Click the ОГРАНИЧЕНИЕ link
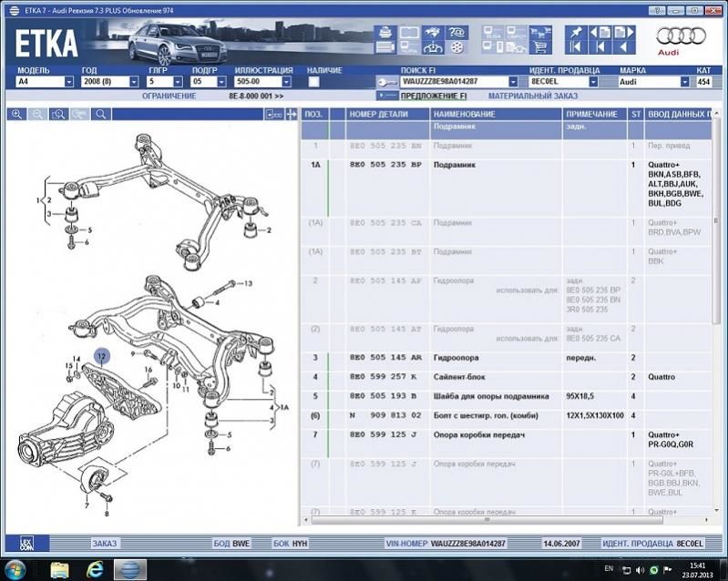The width and height of the screenshot is (728, 581). (169, 96)
